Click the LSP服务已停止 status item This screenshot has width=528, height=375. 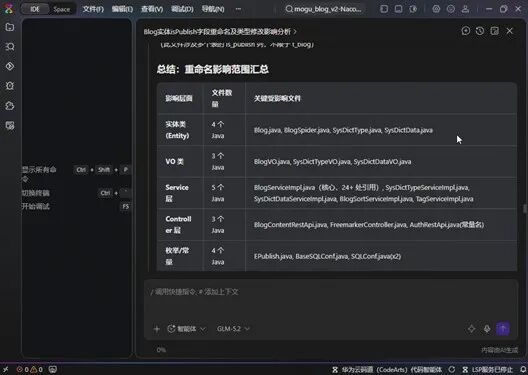pos(487,370)
